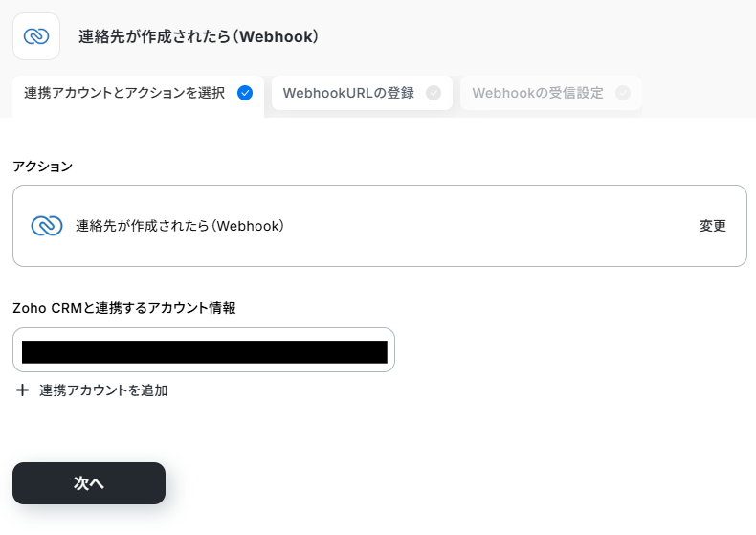Viewport: 756px width, 535px height.
Task: Click 変更 to change the action
Action: pos(713,226)
